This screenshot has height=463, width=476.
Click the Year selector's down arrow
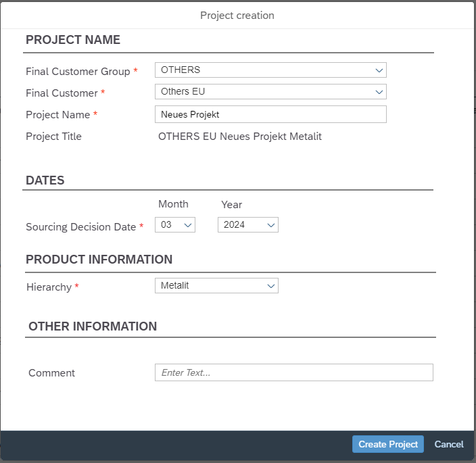(270, 225)
